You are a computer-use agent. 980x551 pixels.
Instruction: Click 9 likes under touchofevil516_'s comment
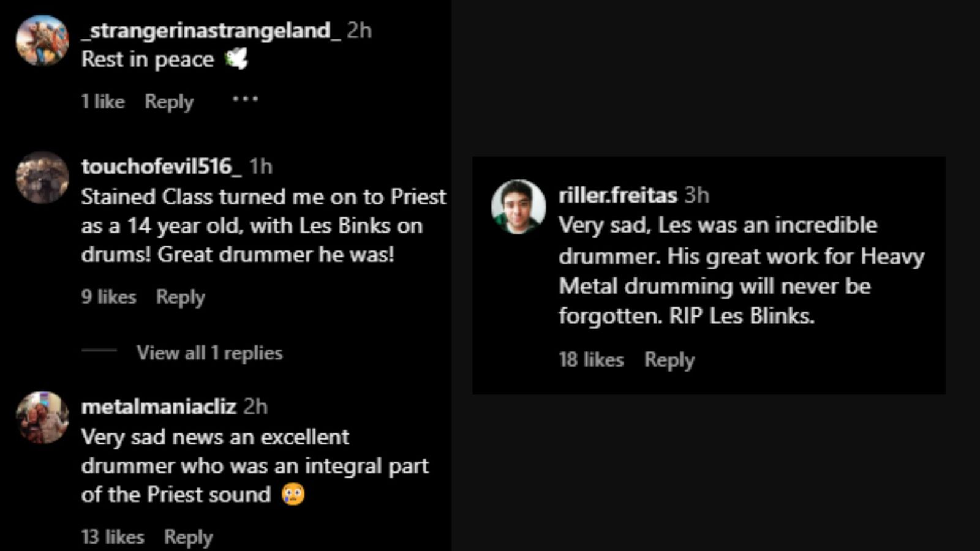tap(108, 297)
